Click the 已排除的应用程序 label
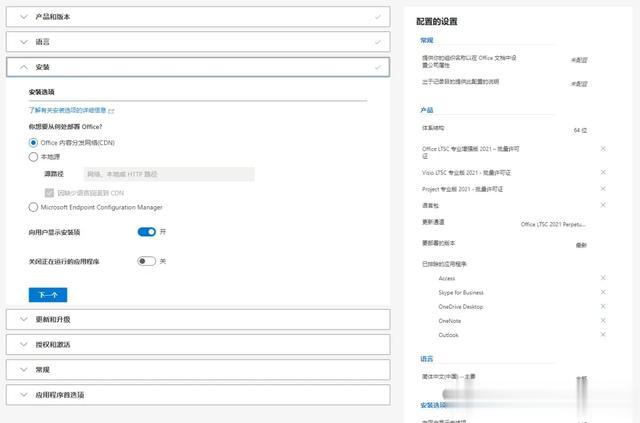Screen dimensions: 640x423 click(444, 264)
